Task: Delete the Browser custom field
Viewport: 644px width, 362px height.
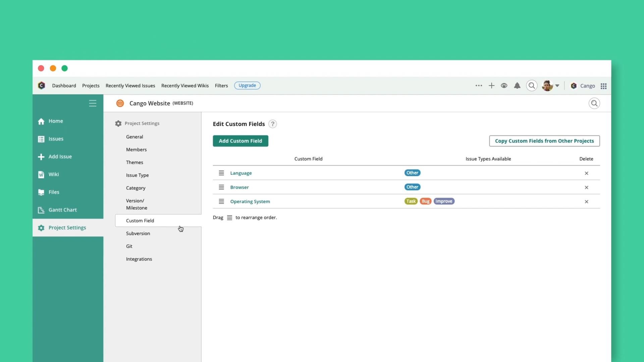Action: [x=586, y=187]
